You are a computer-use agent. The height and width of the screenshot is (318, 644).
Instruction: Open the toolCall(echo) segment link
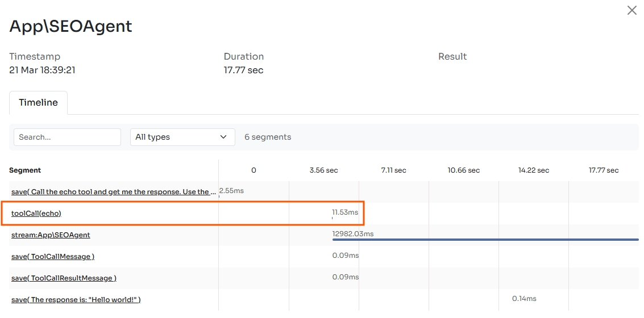[x=36, y=214]
